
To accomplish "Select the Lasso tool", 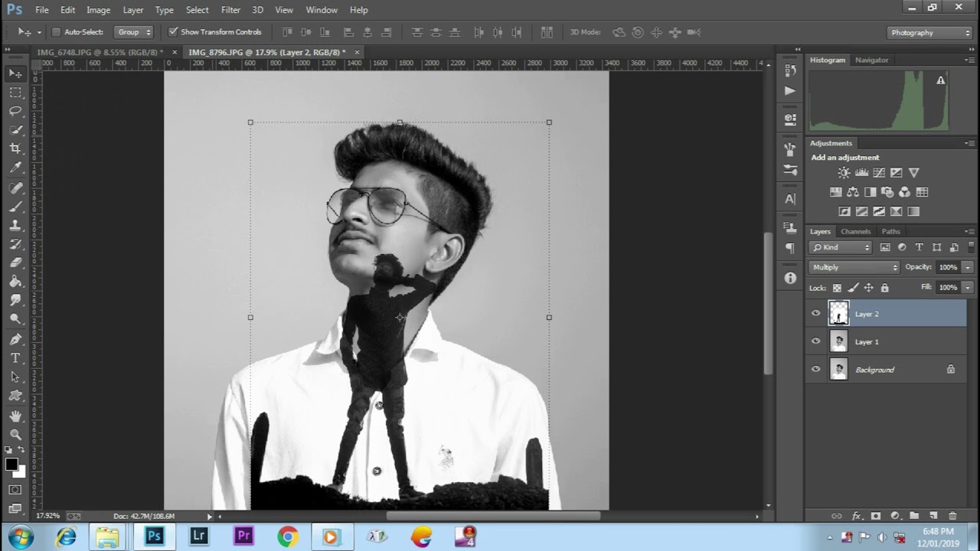I will [15, 111].
